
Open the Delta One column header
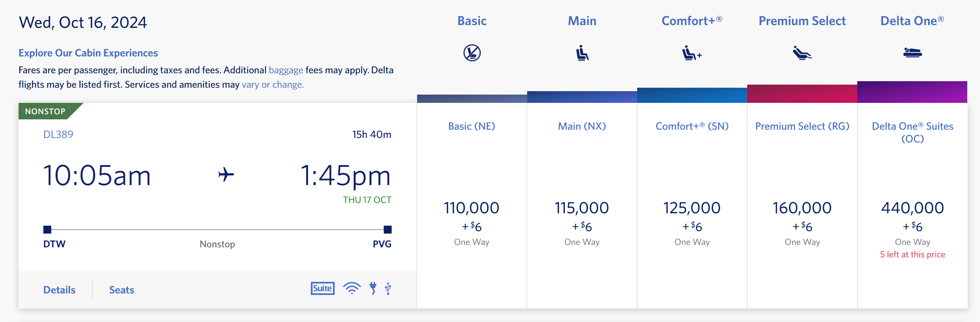(x=912, y=21)
